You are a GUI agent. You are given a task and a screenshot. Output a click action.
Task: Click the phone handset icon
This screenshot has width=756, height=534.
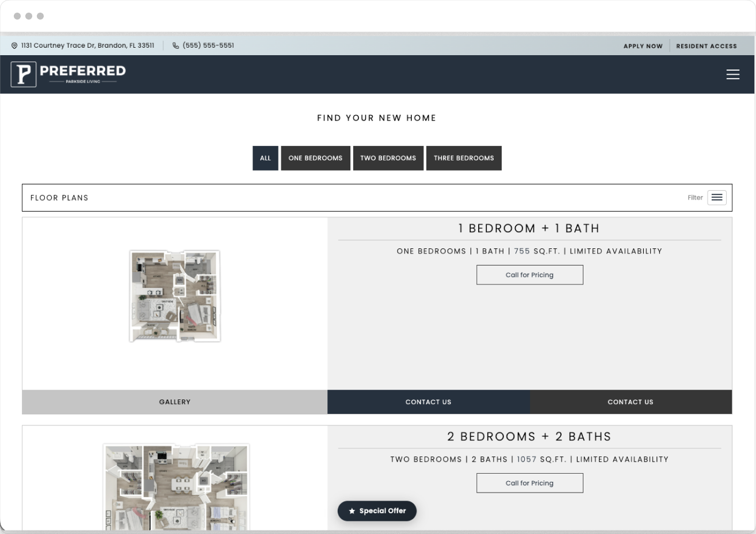175,45
